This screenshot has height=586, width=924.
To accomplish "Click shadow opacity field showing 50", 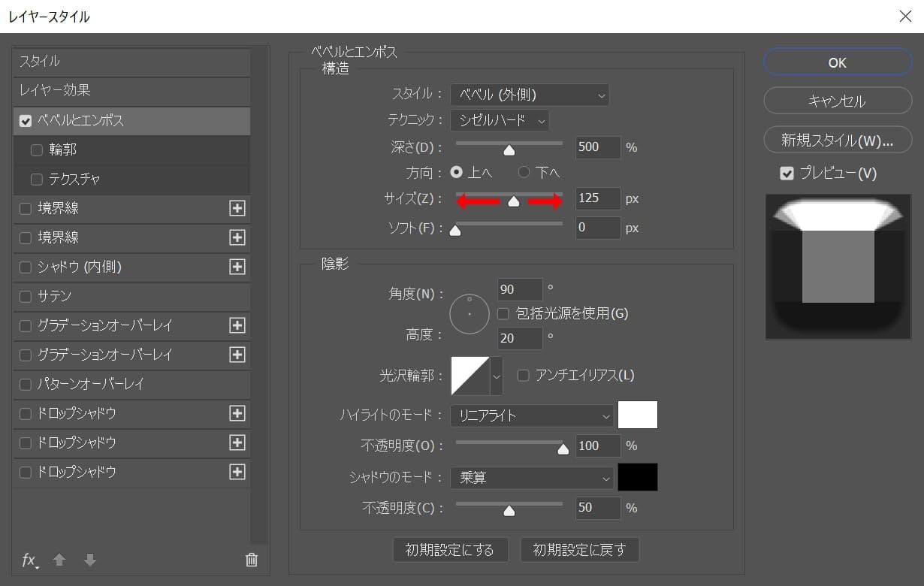I will (x=598, y=508).
